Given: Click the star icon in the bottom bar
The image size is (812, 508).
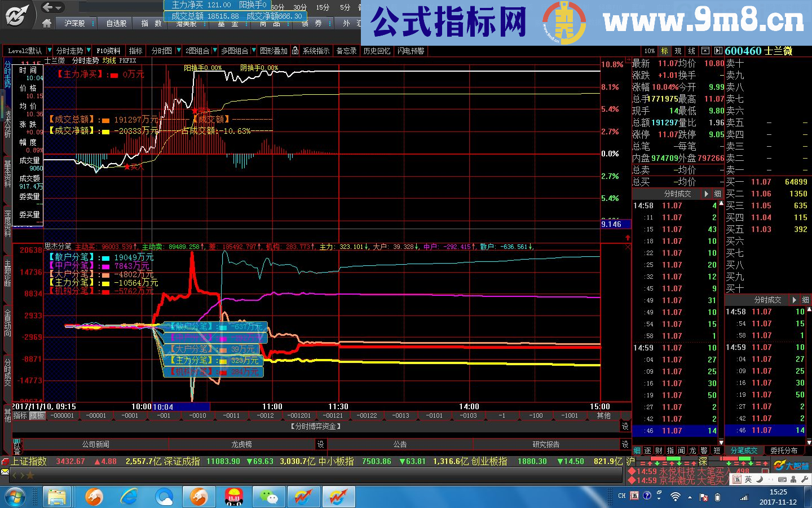Looking at the screenshot, I should (x=30, y=475).
